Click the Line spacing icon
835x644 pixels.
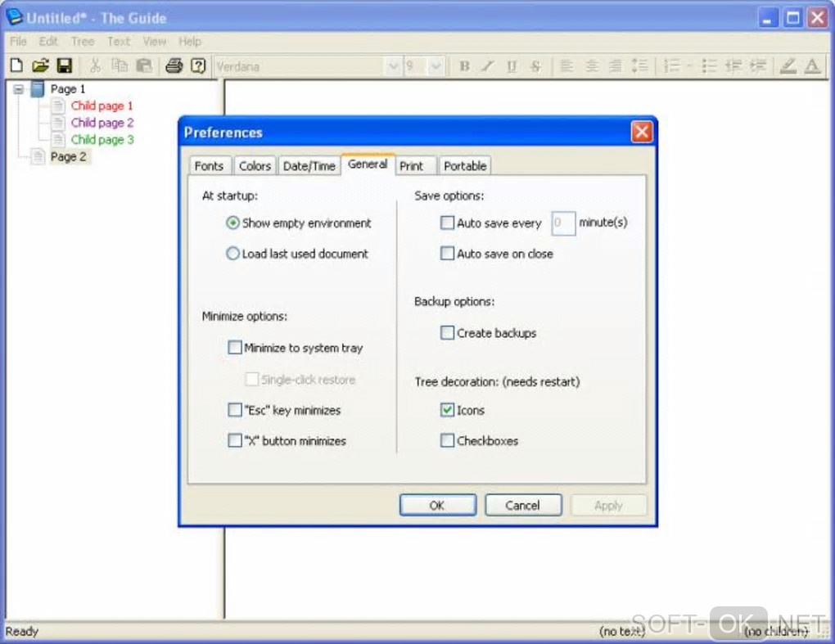(x=639, y=66)
